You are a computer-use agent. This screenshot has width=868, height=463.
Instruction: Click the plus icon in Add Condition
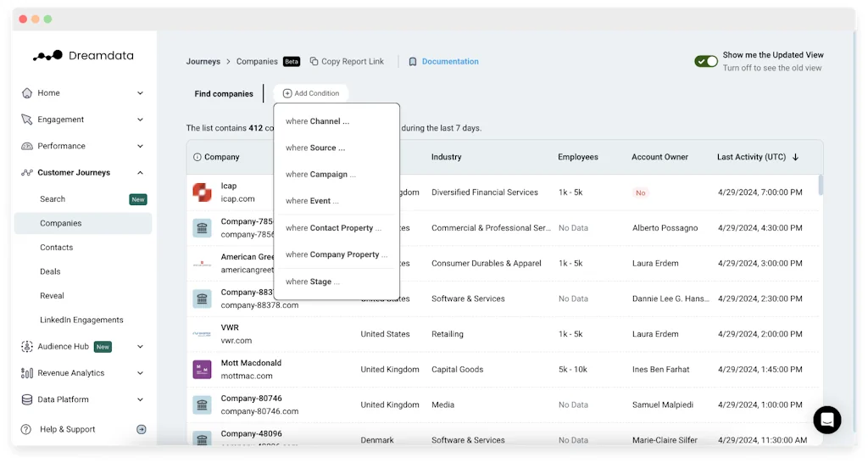[x=287, y=93]
